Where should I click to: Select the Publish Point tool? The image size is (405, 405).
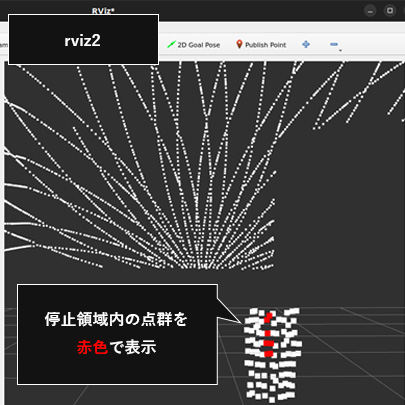pyautogui.click(x=261, y=45)
